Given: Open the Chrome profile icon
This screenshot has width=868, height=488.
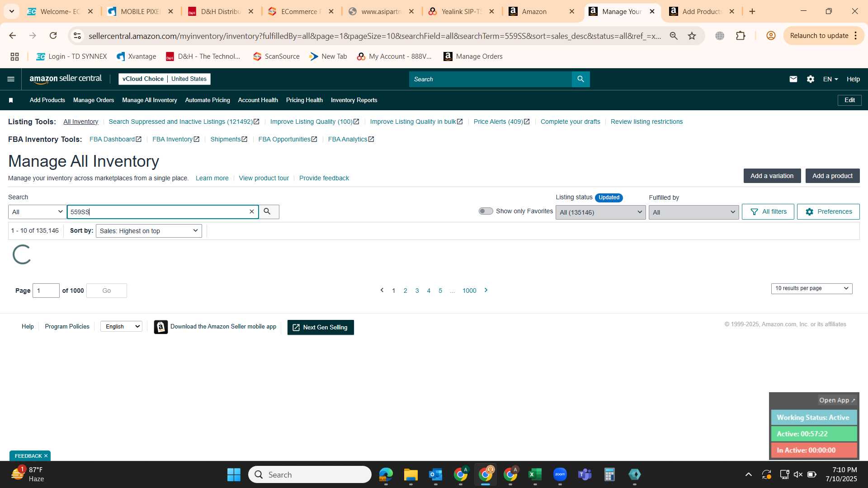Looking at the screenshot, I should click(x=771, y=36).
